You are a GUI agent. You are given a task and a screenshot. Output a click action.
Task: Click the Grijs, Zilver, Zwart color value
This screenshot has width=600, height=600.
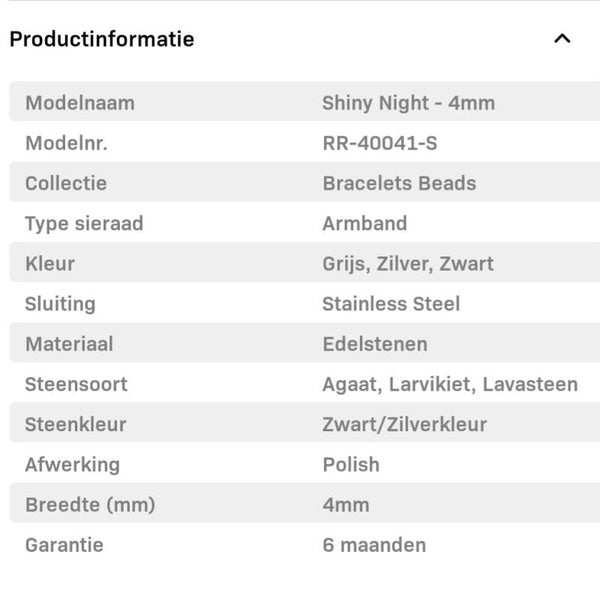408,264
